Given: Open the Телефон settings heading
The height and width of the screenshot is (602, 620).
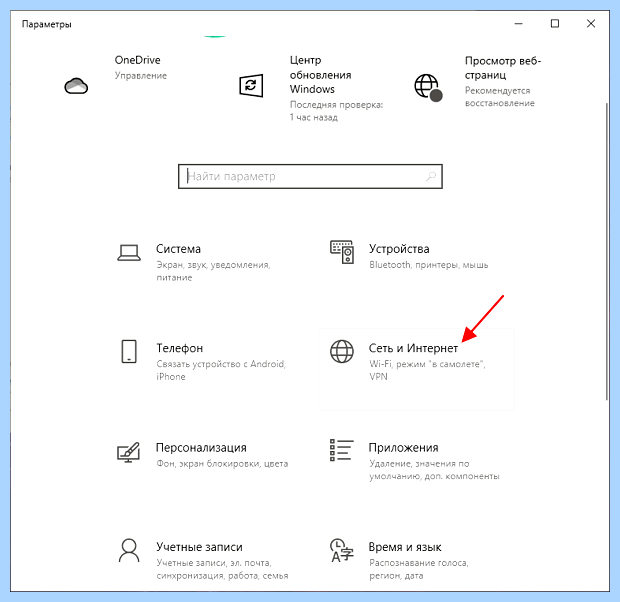Looking at the screenshot, I should pos(180,348).
